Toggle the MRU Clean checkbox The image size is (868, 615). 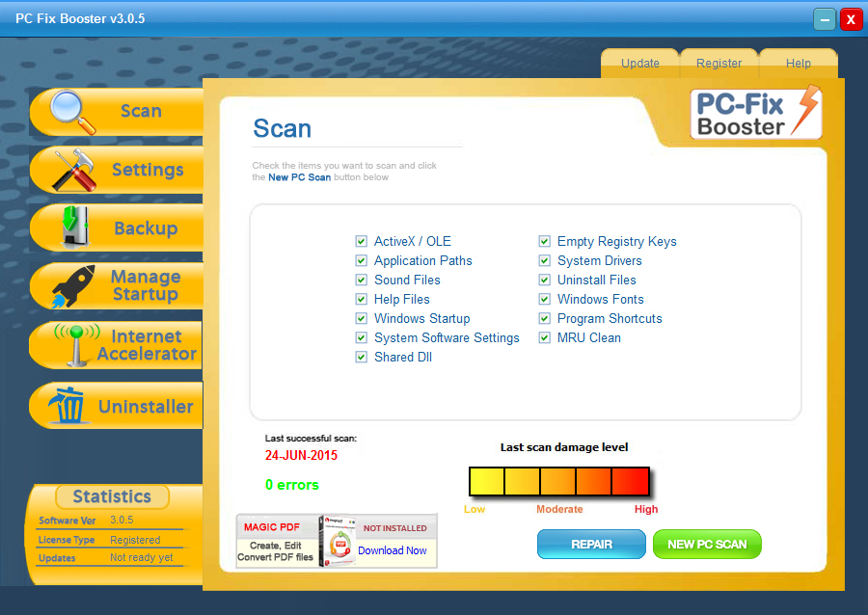click(x=545, y=338)
